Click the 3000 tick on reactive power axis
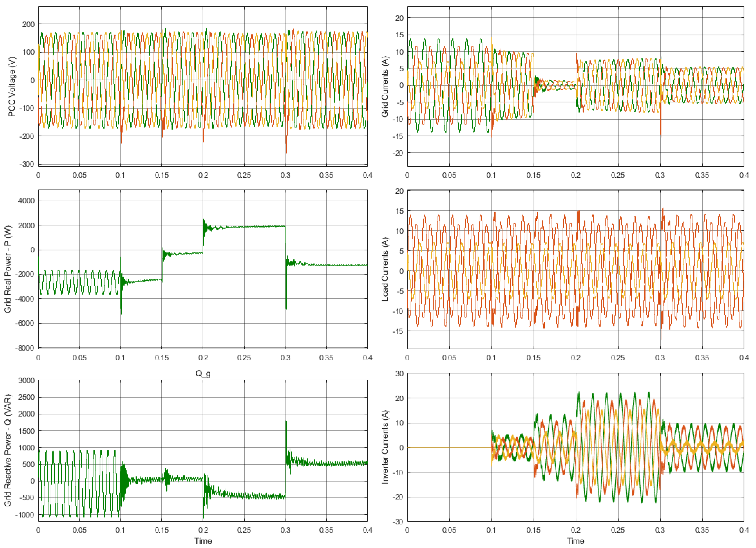 tap(27, 381)
